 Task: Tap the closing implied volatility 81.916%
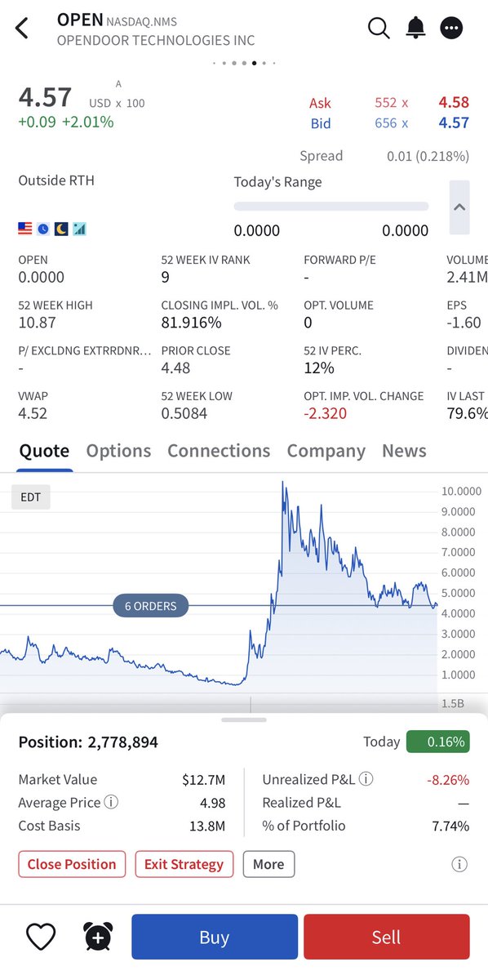(x=191, y=323)
